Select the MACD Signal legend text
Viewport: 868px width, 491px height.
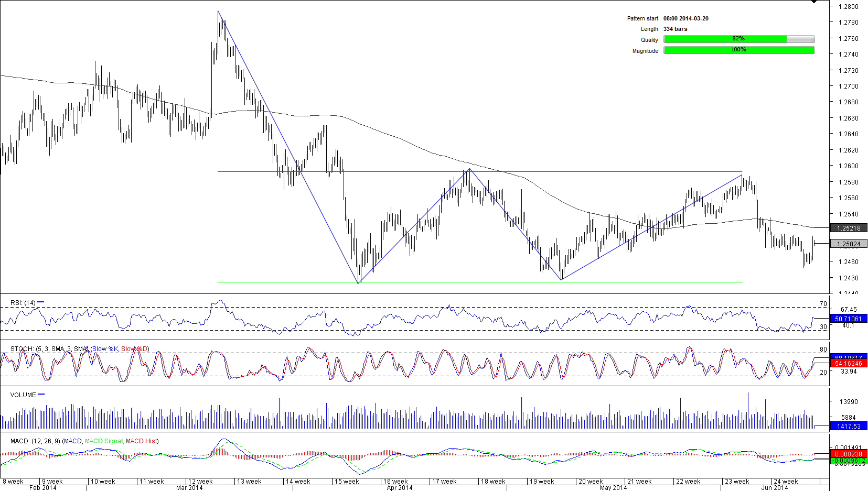click(x=103, y=441)
